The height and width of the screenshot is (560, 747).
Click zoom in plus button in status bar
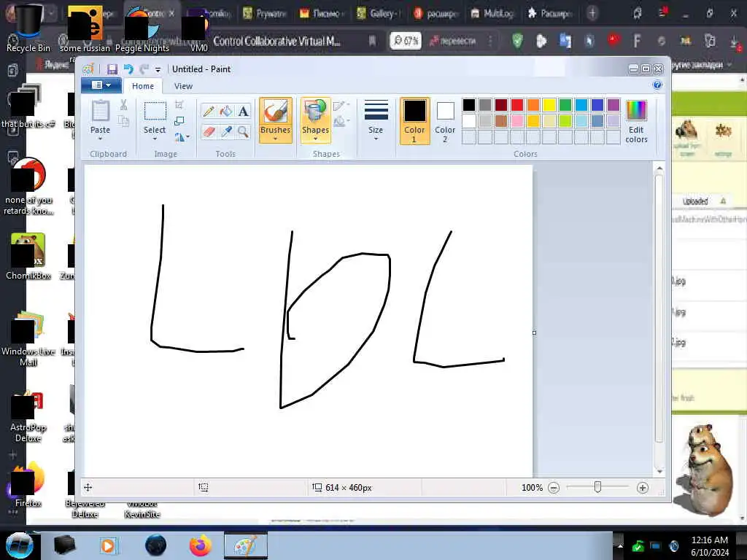[642, 488]
